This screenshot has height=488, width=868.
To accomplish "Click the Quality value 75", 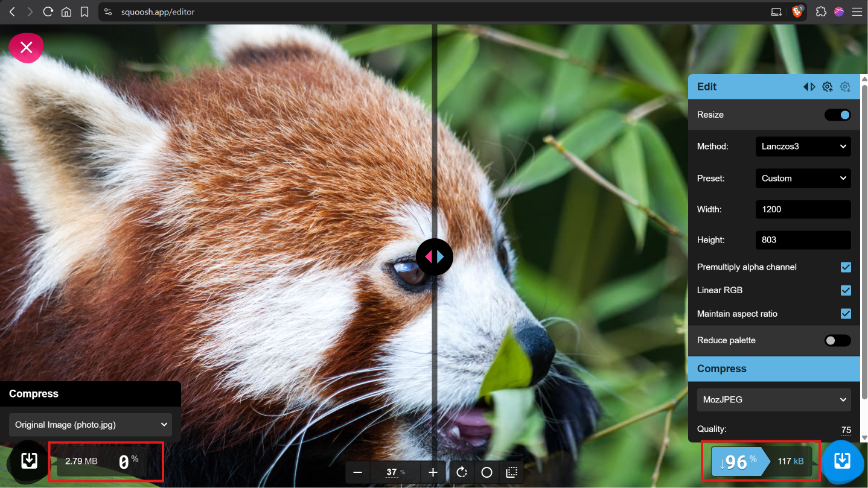I will coord(846,430).
